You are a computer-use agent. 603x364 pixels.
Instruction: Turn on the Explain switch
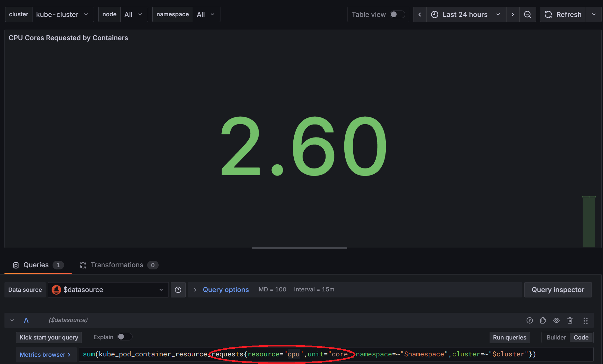(125, 337)
